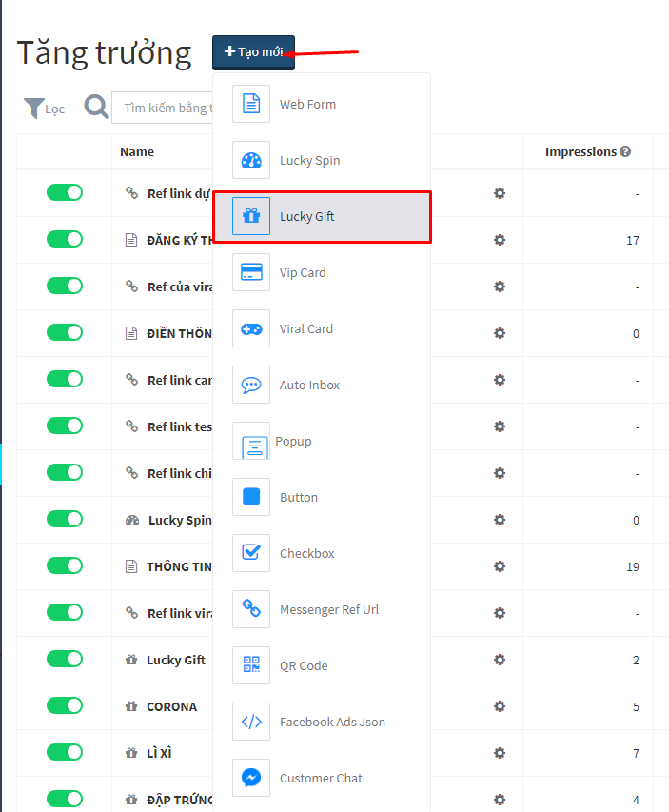Click the Auto Inbox chat bubble icon
The image size is (669, 812).
251,385
